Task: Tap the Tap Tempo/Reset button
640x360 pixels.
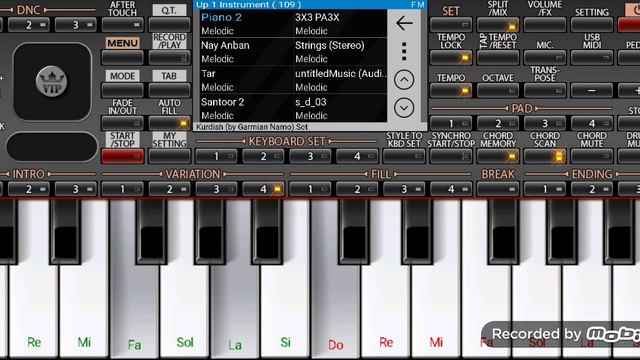Action: (498, 58)
